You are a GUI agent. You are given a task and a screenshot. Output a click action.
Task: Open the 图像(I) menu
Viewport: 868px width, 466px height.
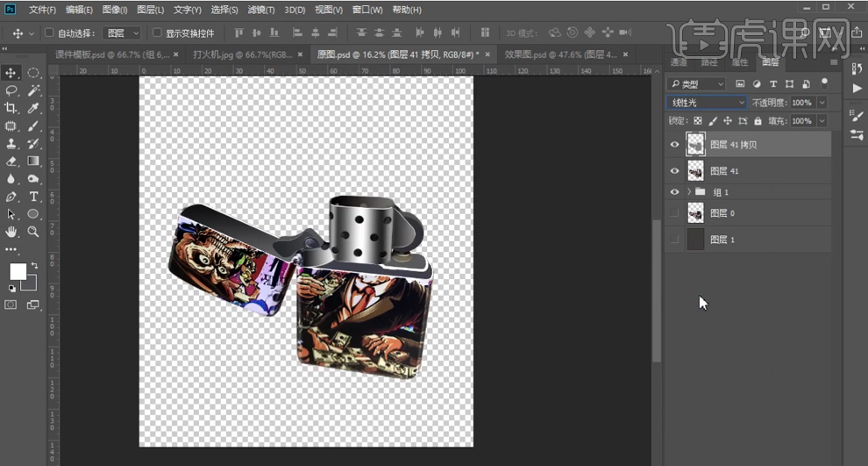pyautogui.click(x=115, y=10)
